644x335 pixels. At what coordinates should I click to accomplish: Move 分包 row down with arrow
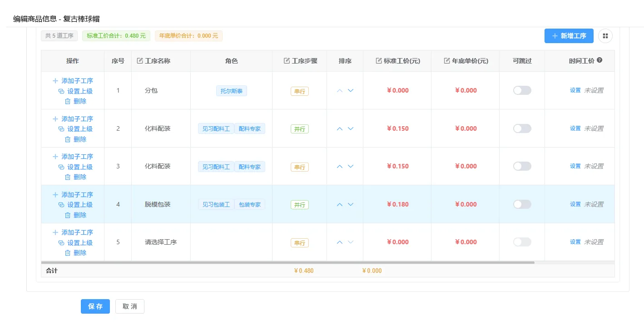tap(351, 91)
